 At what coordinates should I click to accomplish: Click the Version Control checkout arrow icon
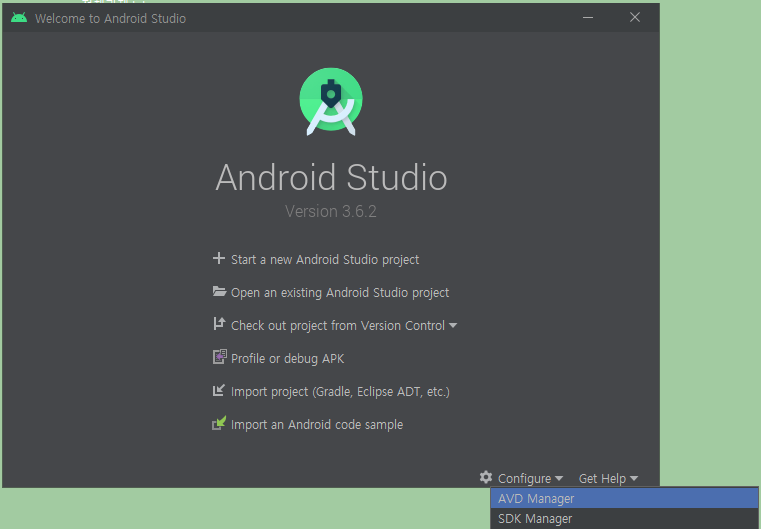219,324
